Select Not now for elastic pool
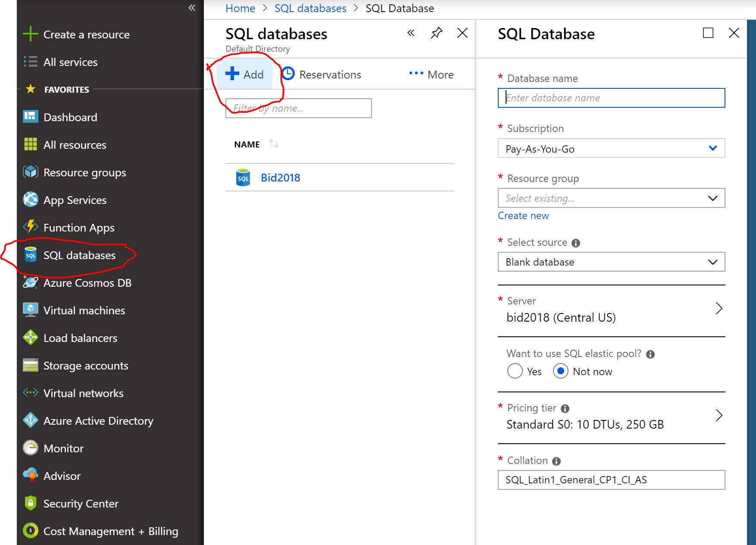This screenshot has width=756, height=545. point(560,371)
